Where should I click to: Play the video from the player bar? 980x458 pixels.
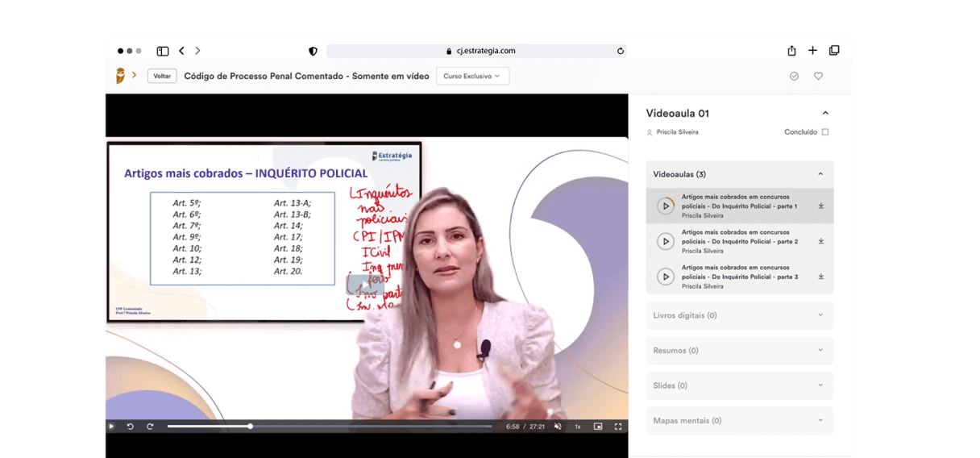[111, 427]
